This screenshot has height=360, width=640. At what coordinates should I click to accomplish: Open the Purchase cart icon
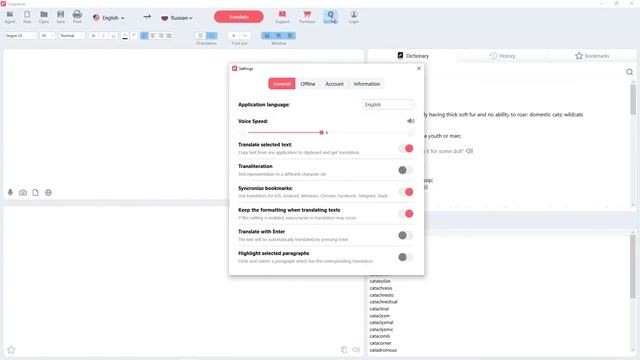307,17
